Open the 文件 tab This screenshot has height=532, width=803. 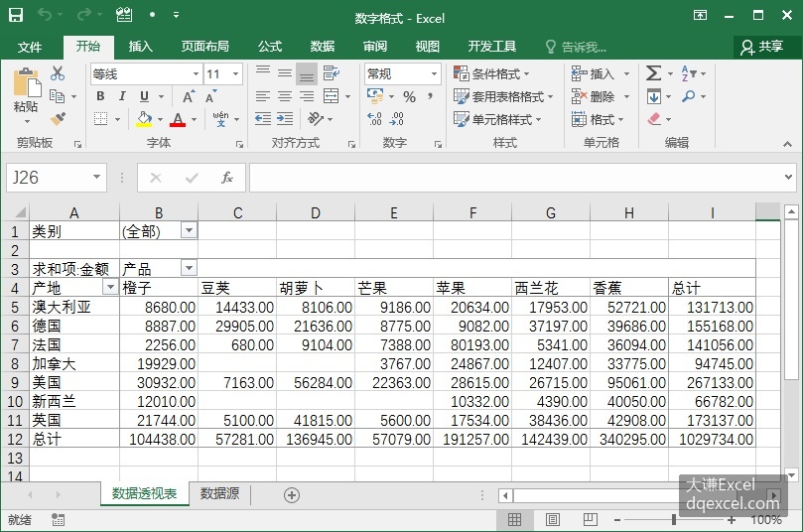coord(29,47)
